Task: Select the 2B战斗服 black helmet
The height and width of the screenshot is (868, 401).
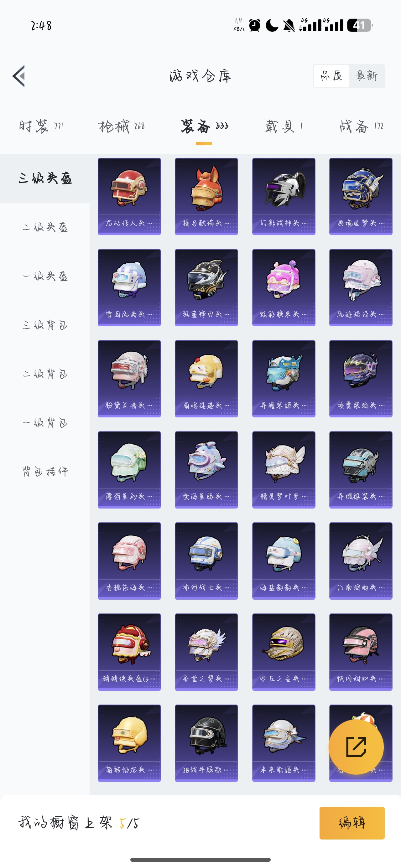Action: pos(206,743)
